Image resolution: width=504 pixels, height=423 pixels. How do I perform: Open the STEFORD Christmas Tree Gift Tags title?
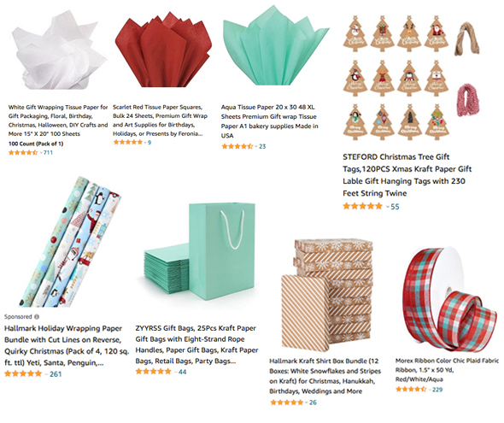[x=407, y=175]
